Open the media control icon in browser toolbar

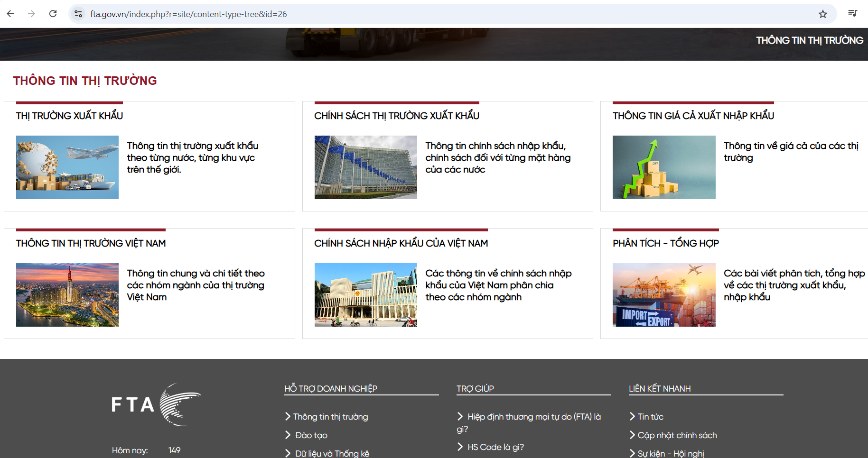pyautogui.click(x=853, y=14)
